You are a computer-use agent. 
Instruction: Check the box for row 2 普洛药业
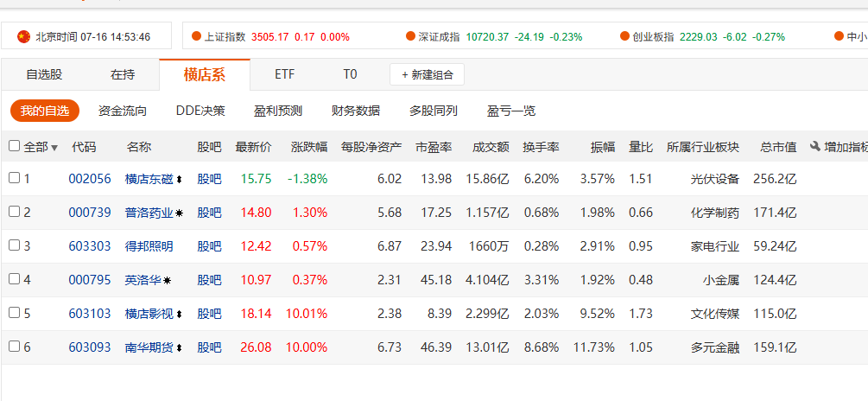15,212
